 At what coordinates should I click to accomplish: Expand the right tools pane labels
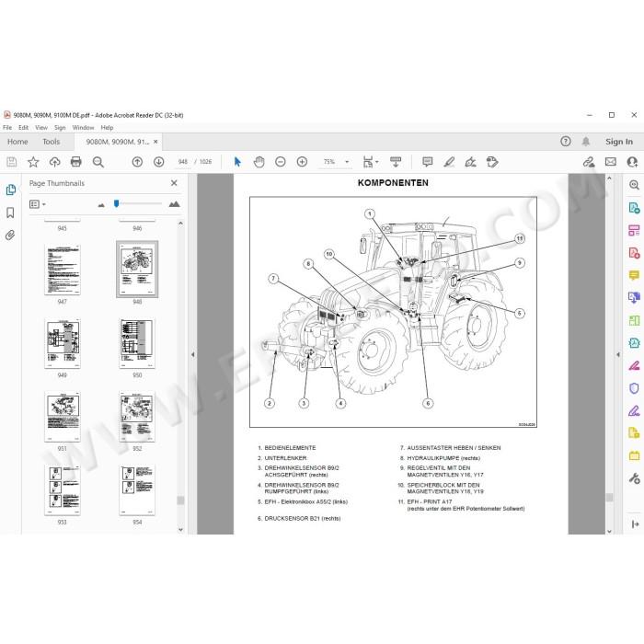pyautogui.click(x=635, y=524)
